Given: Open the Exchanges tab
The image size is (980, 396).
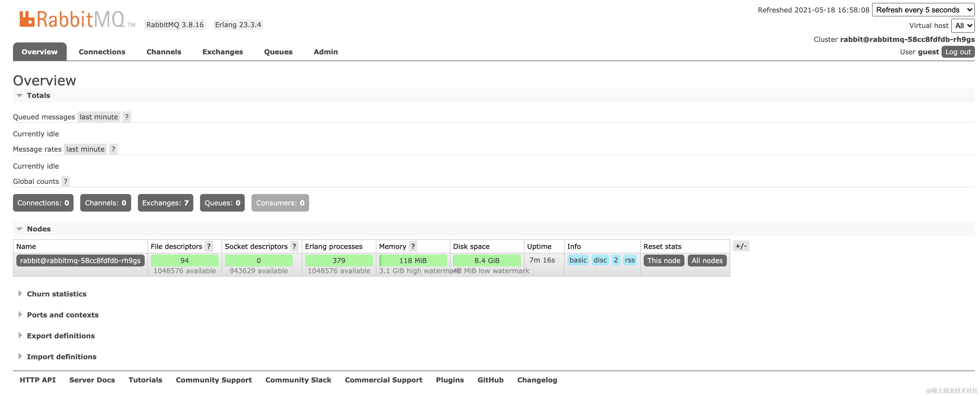Looking at the screenshot, I should [x=222, y=52].
